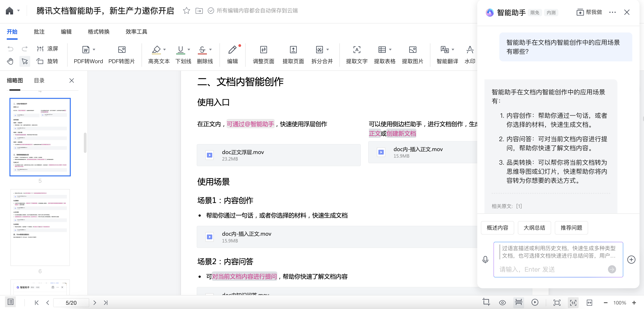Select the hand pan tool

[10, 61]
